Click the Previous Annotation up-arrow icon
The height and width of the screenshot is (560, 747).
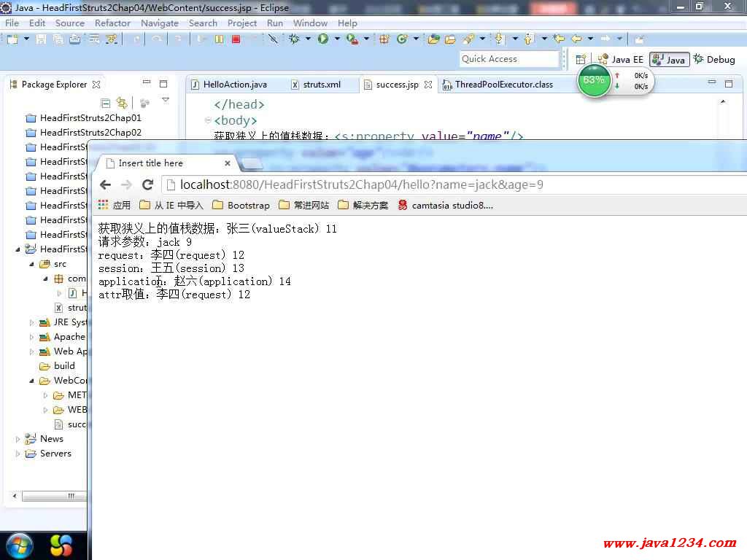pyautogui.click(x=528, y=39)
